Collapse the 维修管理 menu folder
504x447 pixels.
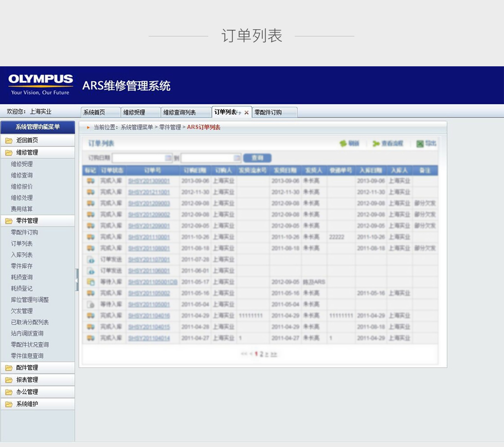tap(9, 153)
